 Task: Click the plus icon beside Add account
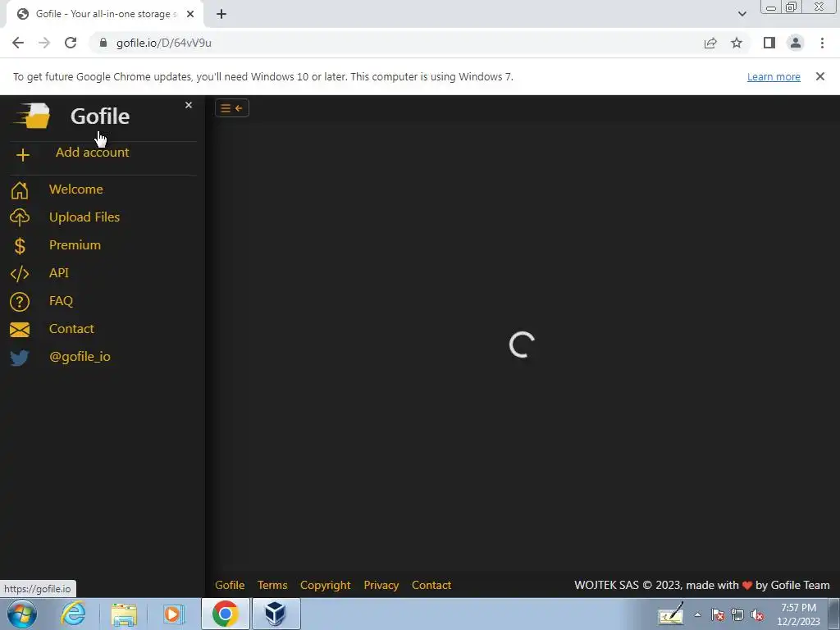[x=22, y=155]
